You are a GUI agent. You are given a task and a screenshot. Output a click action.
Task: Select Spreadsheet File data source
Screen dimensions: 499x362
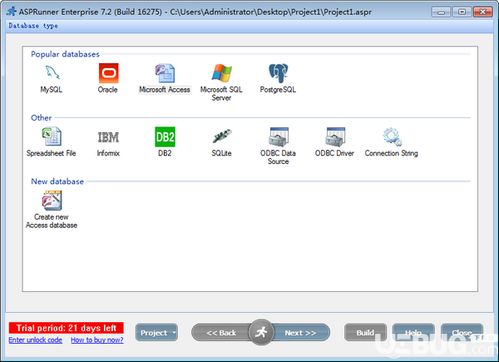click(52, 137)
